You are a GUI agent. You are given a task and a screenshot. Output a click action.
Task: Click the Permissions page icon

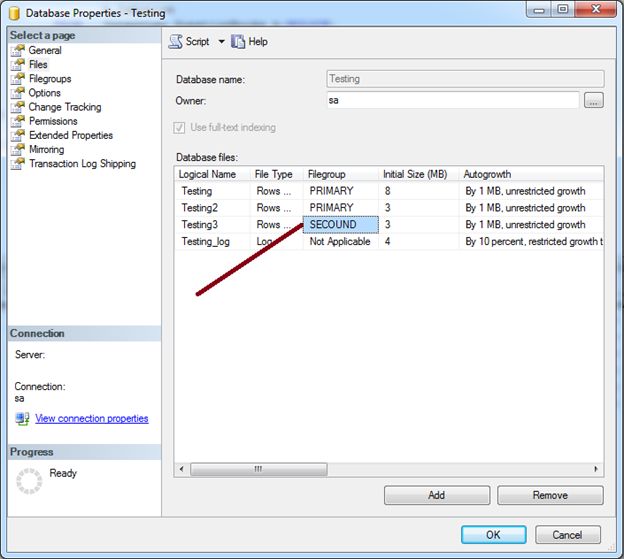18,121
